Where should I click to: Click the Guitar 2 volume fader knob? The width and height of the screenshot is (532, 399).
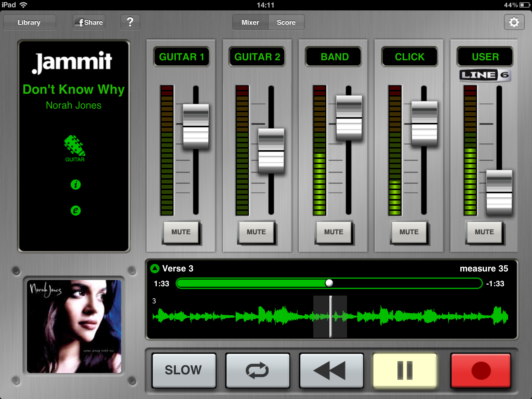click(271, 151)
